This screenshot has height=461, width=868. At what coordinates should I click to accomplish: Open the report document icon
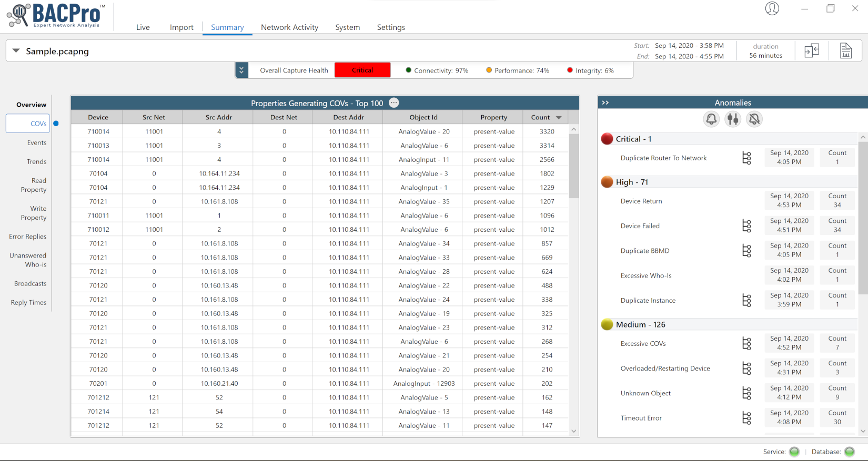click(846, 50)
